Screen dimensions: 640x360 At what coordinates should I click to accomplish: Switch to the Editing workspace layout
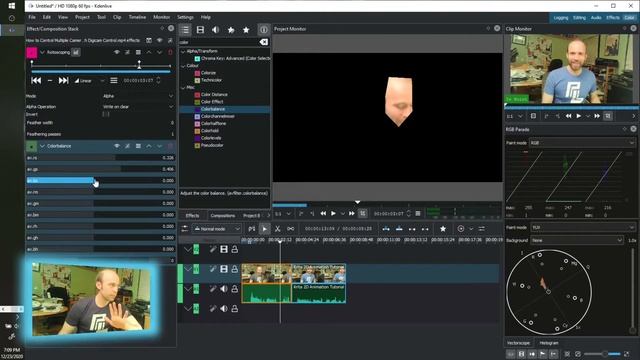[x=579, y=18]
